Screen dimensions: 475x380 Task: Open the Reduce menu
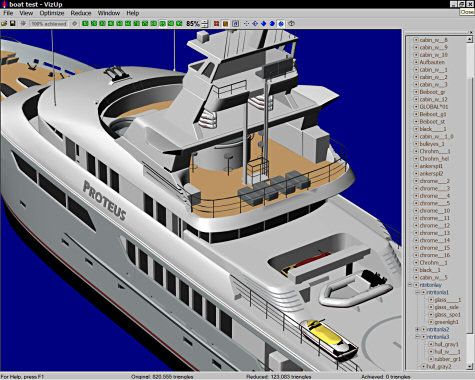pyautogui.click(x=81, y=13)
